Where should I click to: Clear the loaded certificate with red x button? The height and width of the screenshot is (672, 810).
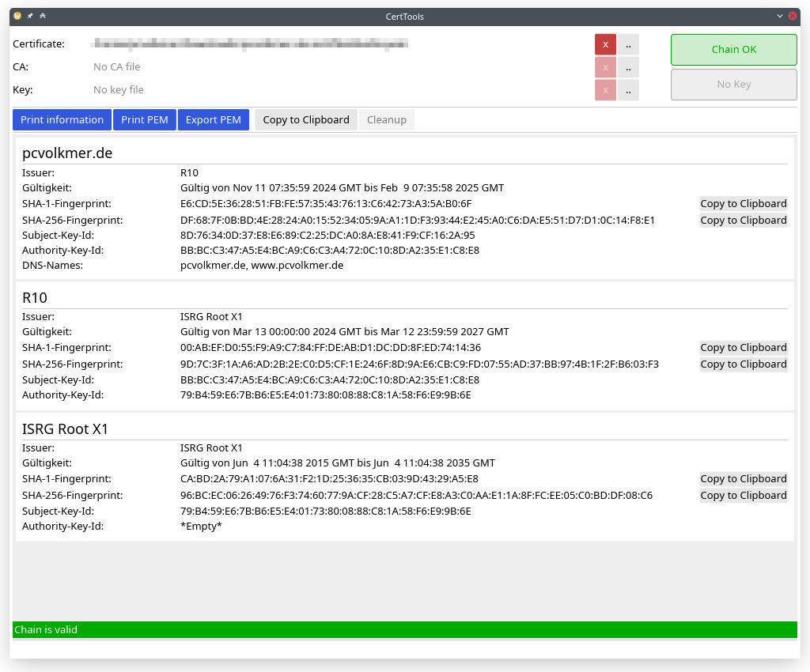(605, 44)
